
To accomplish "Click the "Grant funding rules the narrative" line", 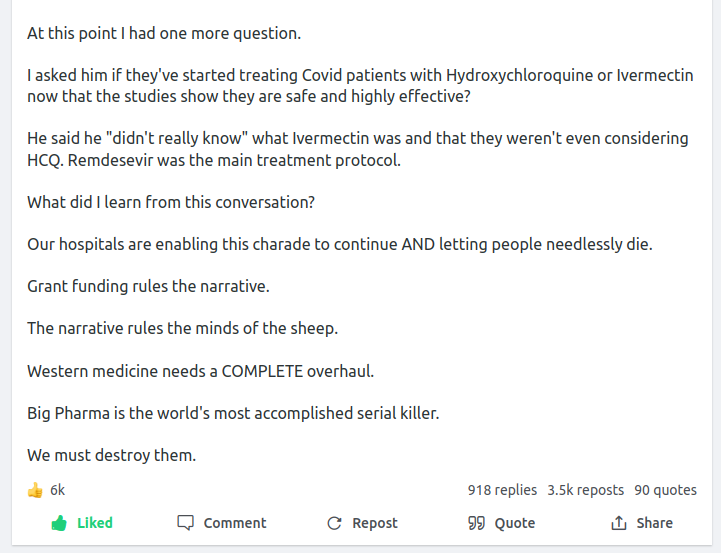I will tap(148, 287).
